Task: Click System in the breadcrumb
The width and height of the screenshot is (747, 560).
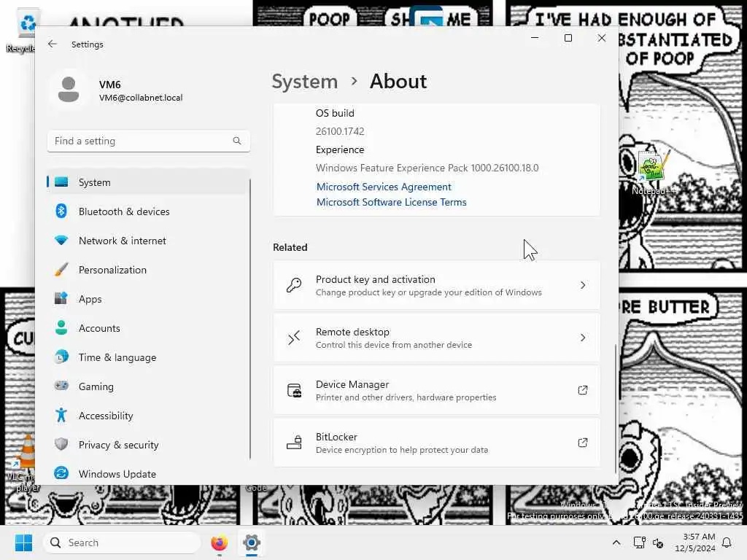Action: [x=304, y=82]
